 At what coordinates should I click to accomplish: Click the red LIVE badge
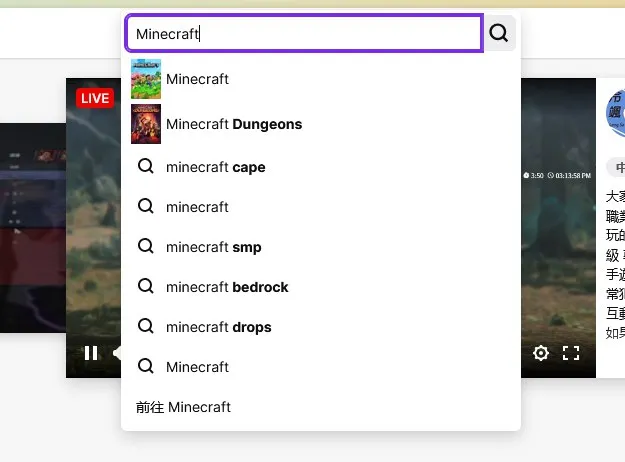click(95, 98)
